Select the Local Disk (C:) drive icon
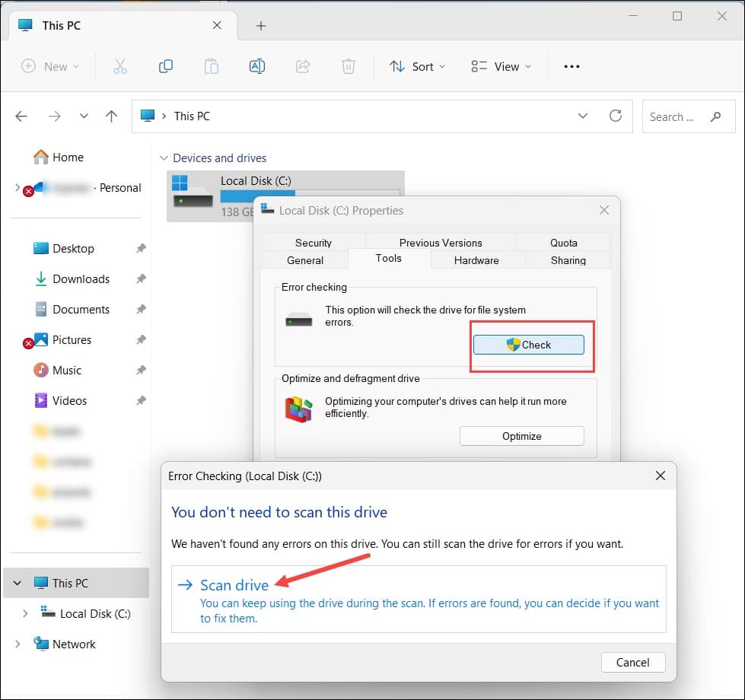Image resolution: width=745 pixels, height=700 pixels. click(193, 192)
